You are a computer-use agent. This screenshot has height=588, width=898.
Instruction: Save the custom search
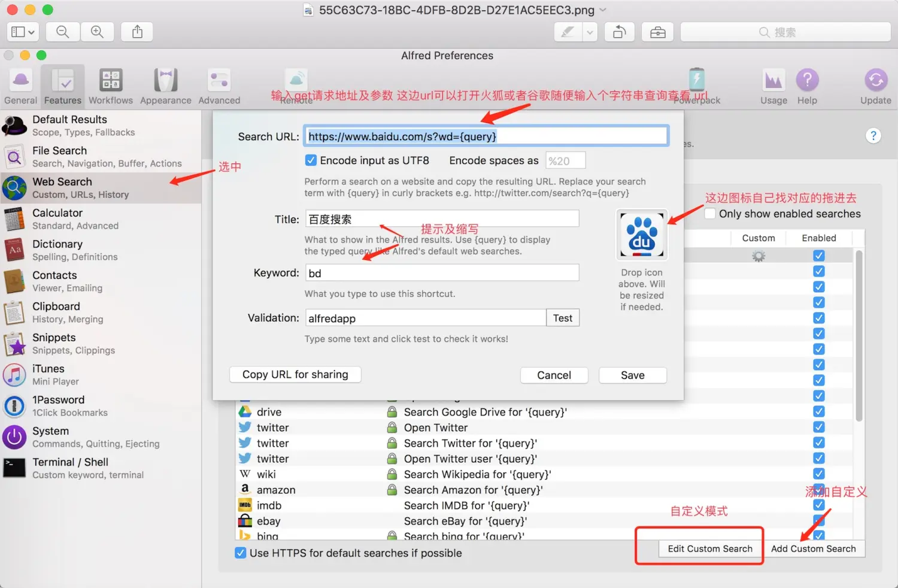[633, 375]
